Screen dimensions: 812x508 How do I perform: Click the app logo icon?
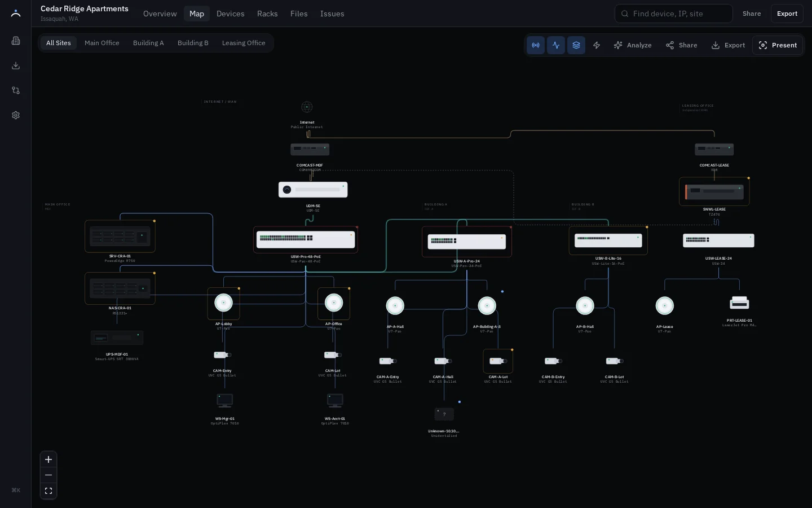[16, 14]
